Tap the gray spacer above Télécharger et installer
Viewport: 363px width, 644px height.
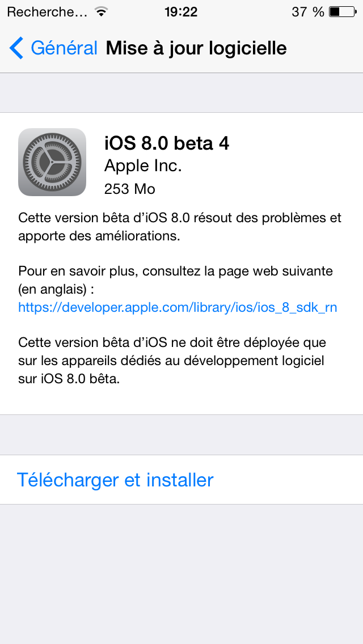tap(181, 435)
